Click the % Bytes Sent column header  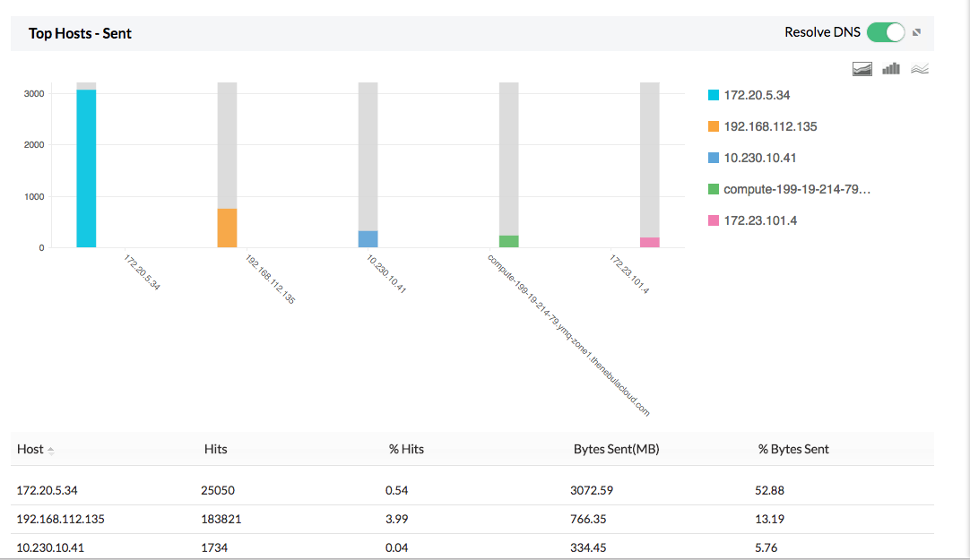pyautogui.click(x=793, y=449)
